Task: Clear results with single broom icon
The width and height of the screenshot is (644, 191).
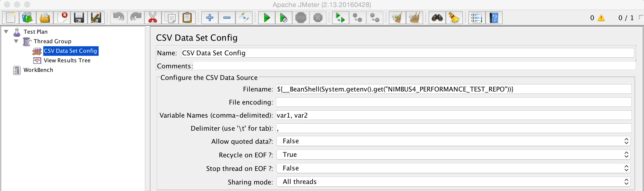Action: pos(397,18)
